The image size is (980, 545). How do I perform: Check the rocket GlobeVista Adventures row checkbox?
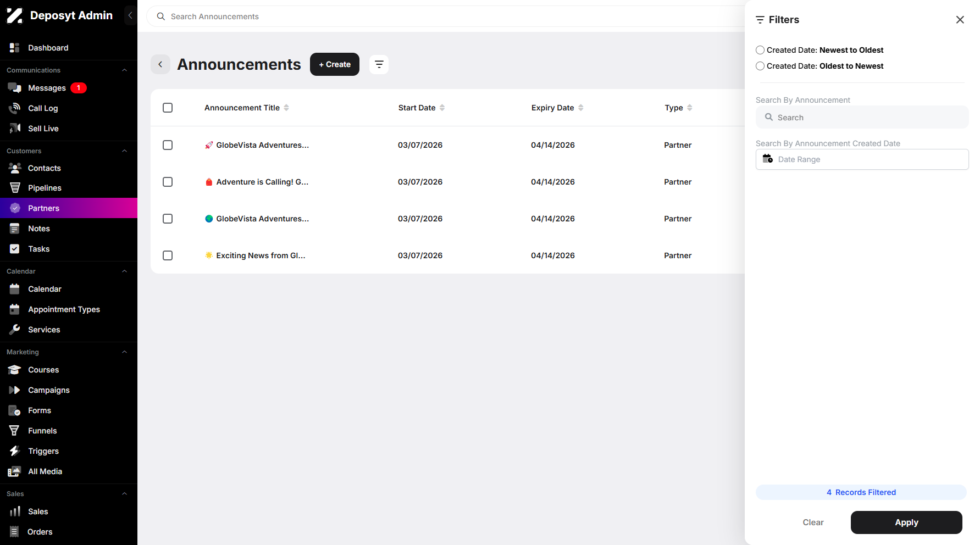[168, 145]
